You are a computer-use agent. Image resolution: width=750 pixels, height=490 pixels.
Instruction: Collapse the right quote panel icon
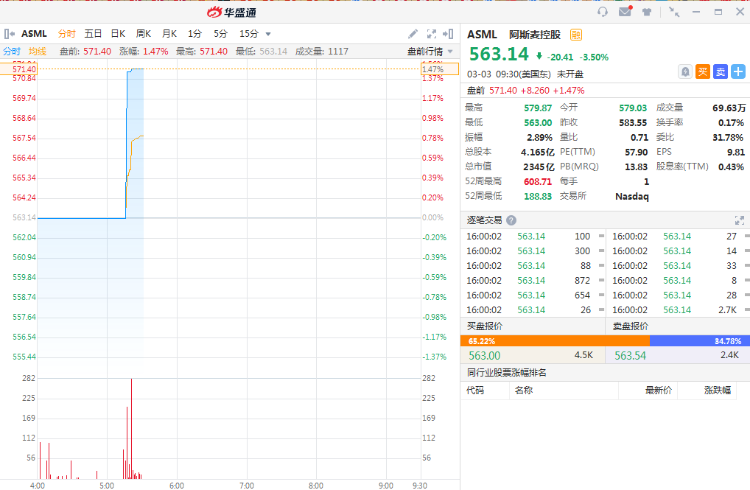[x=448, y=34]
